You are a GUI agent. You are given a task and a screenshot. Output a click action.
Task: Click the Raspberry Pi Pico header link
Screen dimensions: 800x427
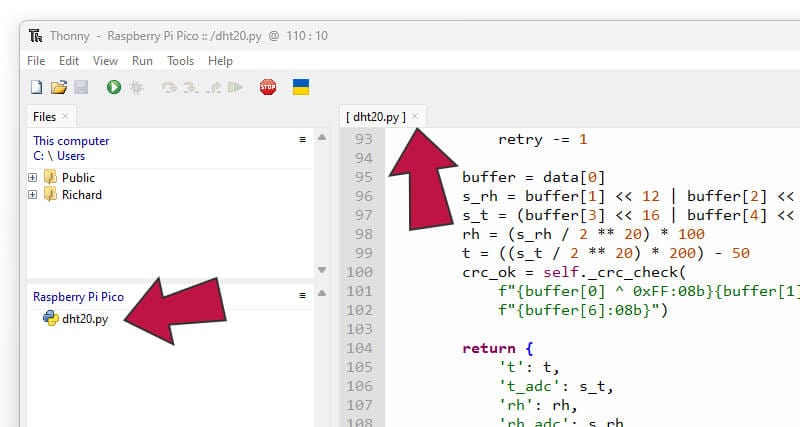(x=79, y=297)
